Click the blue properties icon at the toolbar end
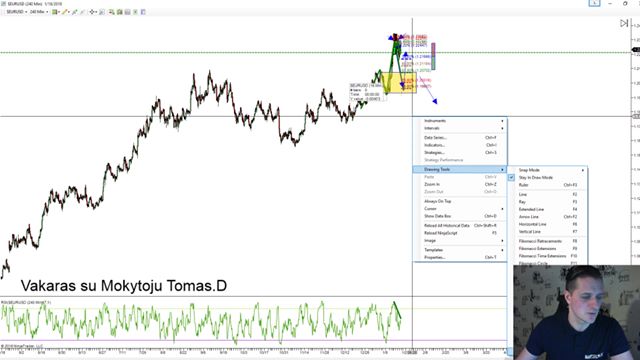This screenshot has height=360, width=640. 143,12
